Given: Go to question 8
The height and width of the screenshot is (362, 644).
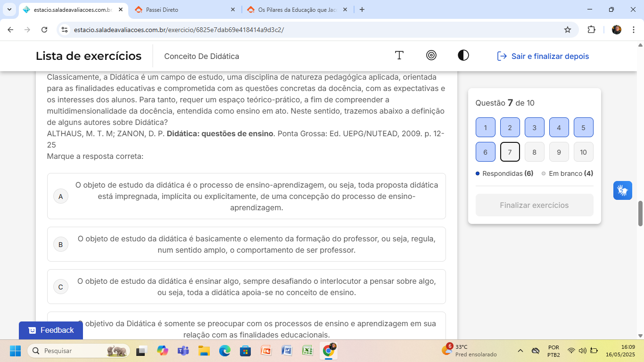Looking at the screenshot, I should point(534,152).
